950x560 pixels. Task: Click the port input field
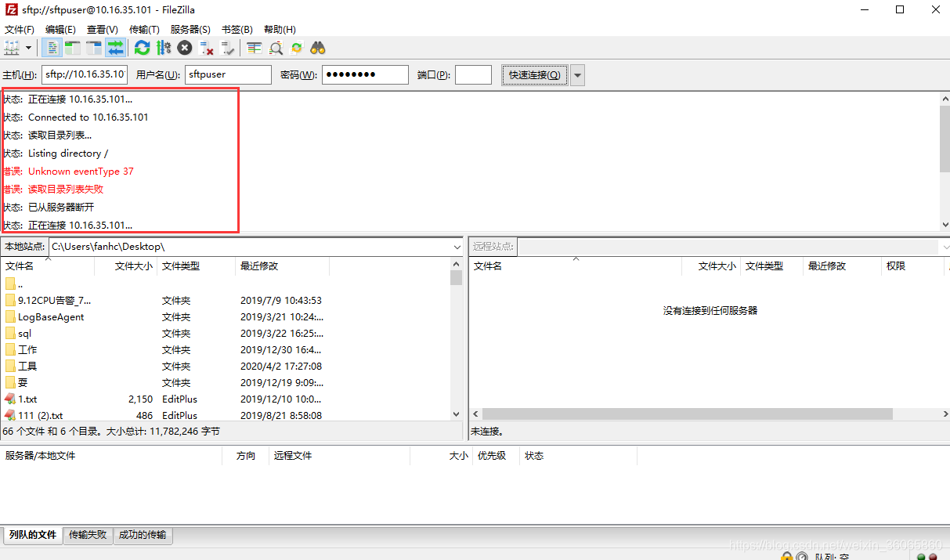tap(473, 74)
